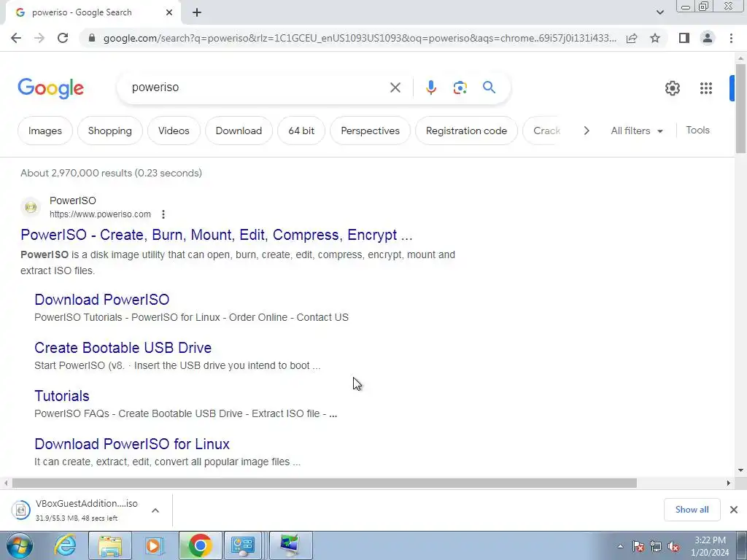Open the Tutorials sitelink

click(x=62, y=396)
